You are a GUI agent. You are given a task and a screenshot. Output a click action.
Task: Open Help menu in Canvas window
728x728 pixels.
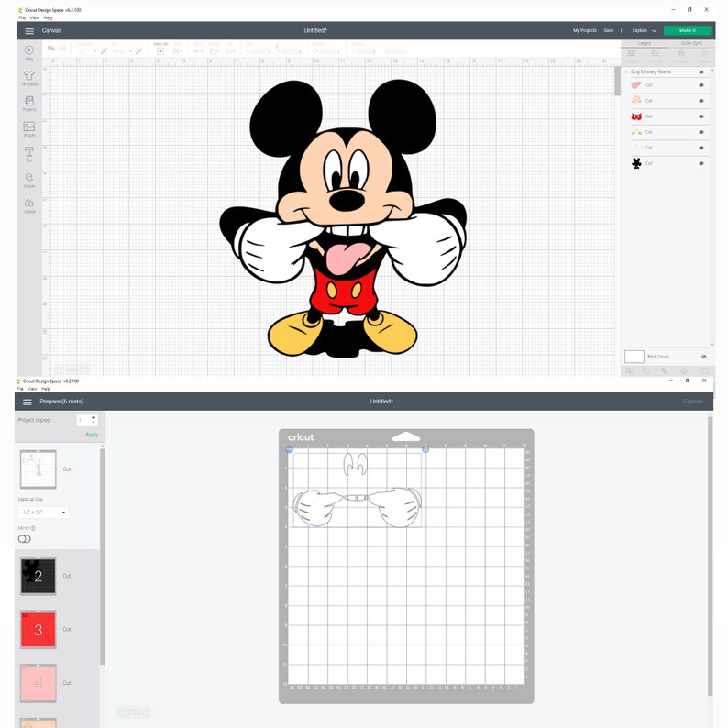pos(48,17)
